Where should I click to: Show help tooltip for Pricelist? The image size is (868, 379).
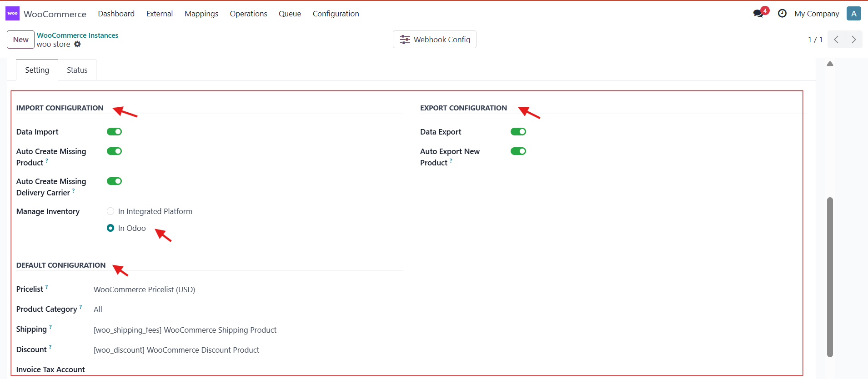[x=47, y=287]
